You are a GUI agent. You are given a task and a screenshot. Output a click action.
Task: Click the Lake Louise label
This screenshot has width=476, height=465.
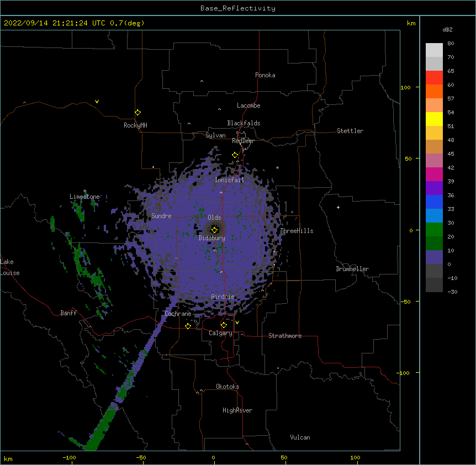10,267
